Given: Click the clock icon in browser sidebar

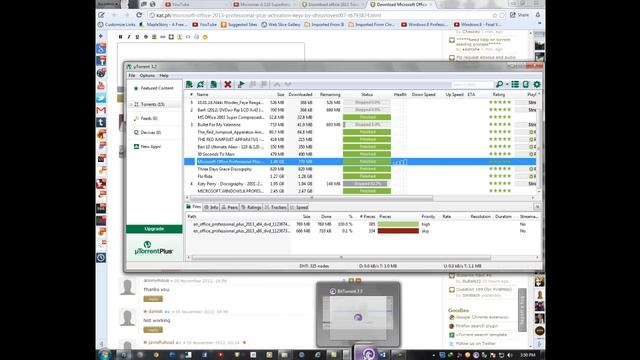Looking at the screenshot, I should 101,258.
